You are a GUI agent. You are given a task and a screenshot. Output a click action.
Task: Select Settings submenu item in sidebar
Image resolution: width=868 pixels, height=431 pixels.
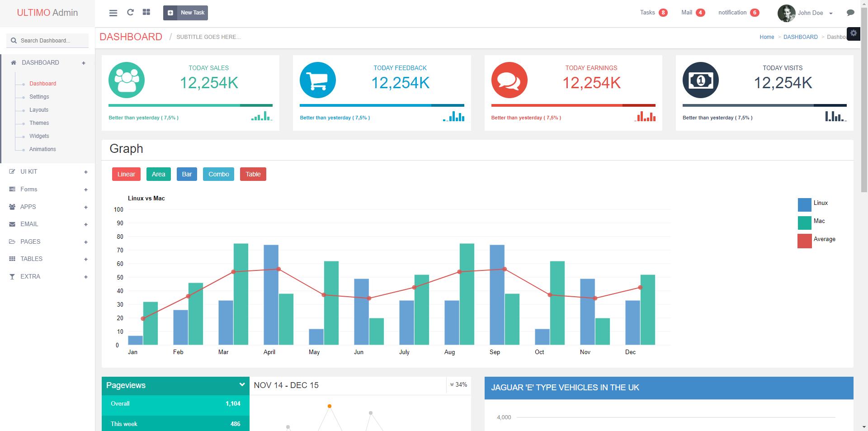(39, 97)
